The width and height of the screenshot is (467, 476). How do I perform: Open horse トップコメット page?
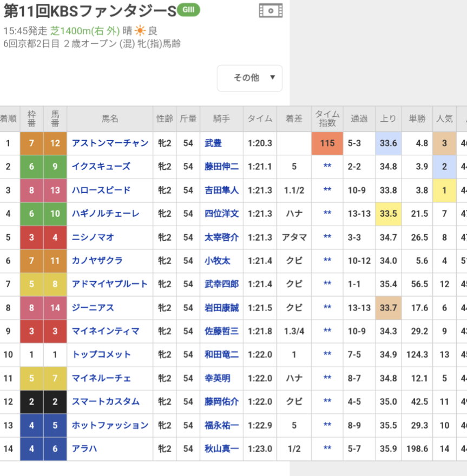101,354
